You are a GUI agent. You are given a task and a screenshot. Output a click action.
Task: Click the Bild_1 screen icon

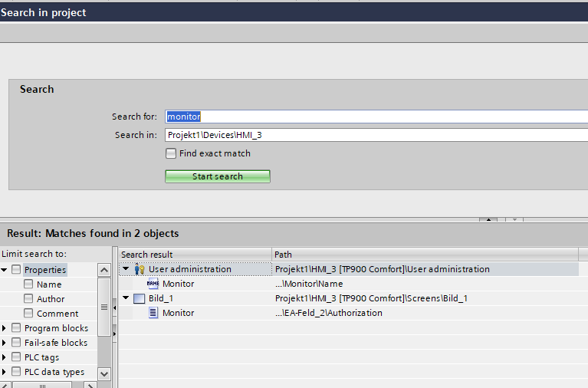[139, 298]
